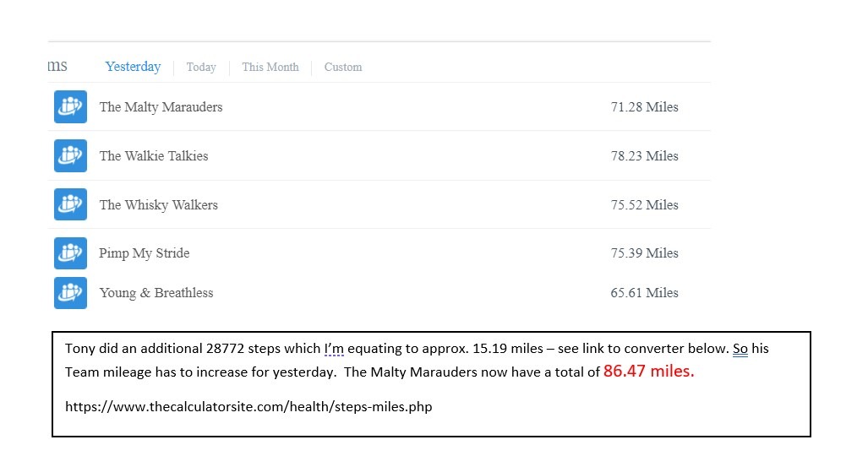The height and width of the screenshot is (456, 868).
Task: Click The Malty Marauders team icon
Action: pyautogui.click(x=70, y=107)
